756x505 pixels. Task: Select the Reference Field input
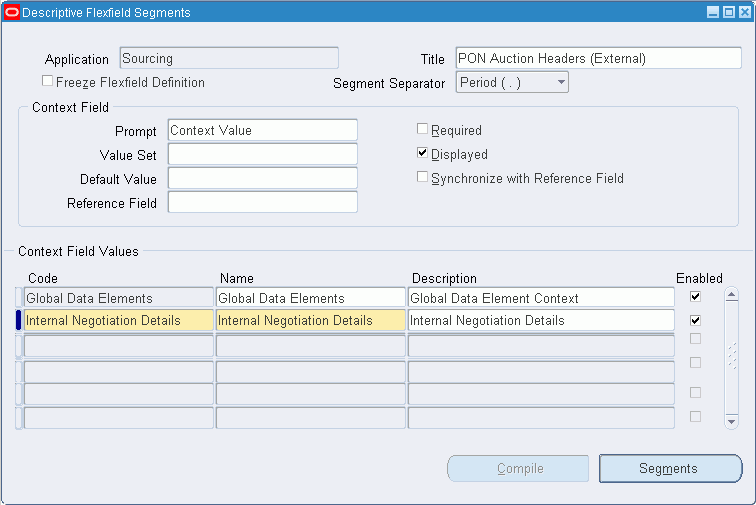pos(262,202)
